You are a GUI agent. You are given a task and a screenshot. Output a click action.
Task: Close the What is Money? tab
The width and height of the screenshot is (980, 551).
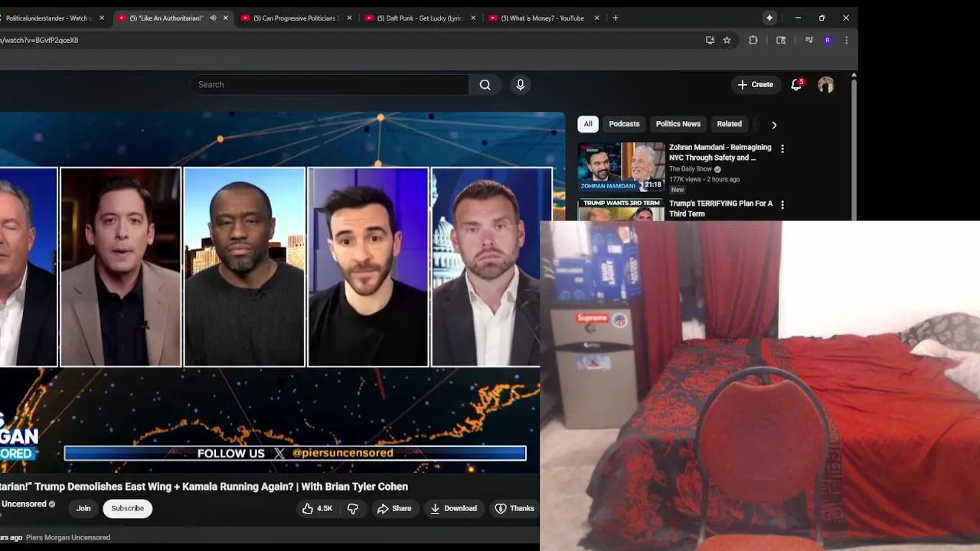pos(597,18)
